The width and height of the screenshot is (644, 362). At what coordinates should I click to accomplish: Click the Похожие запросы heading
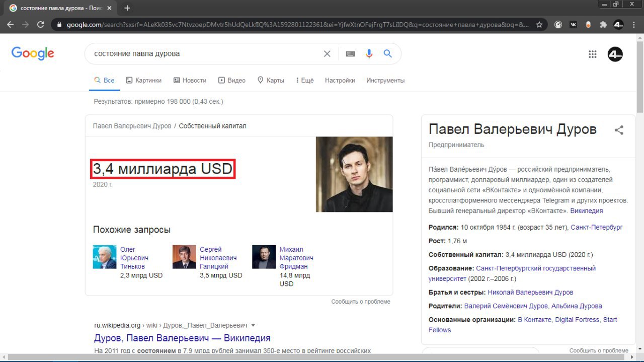pyautogui.click(x=132, y=230)
